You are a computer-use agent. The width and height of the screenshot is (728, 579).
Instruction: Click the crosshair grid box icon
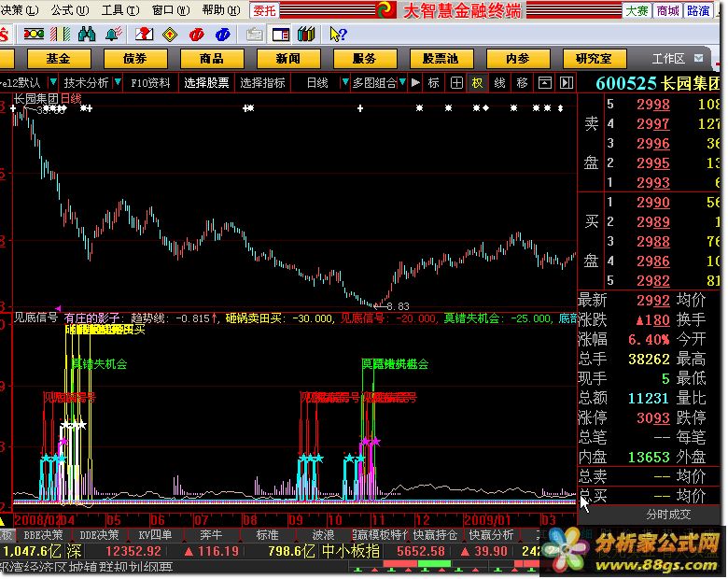tap(456, 83)
